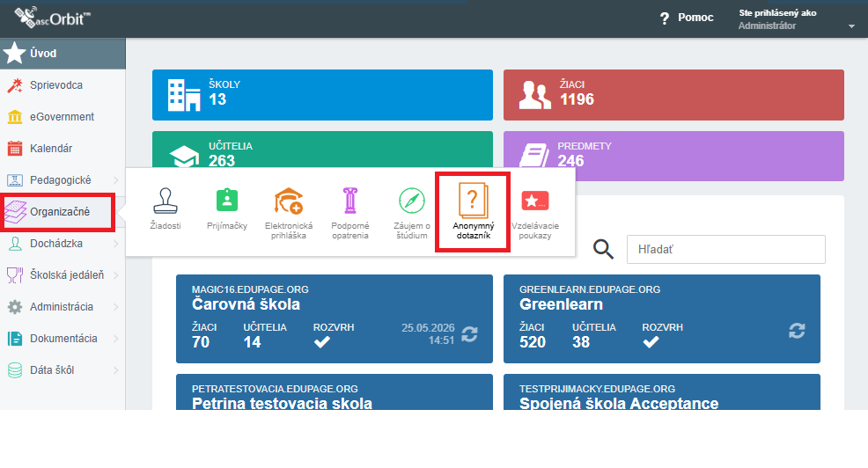Click the TESTPRIJIMACKY.EDUPAGE.ORG text
This screenshot has width=868, height=468.
click(598, 389)
